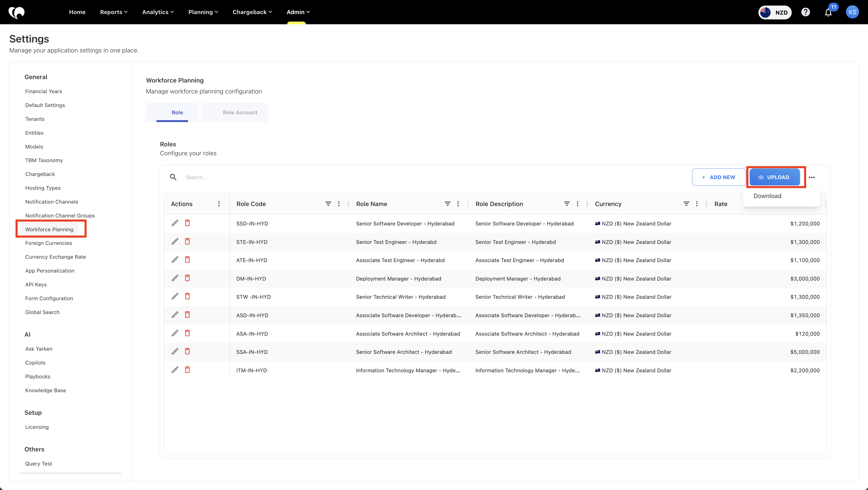Open Query Test under Others

(x=38, y=463)
